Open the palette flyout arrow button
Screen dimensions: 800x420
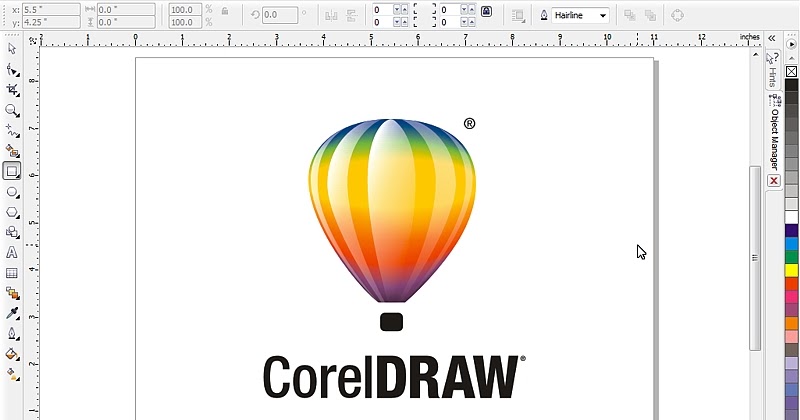792,44
